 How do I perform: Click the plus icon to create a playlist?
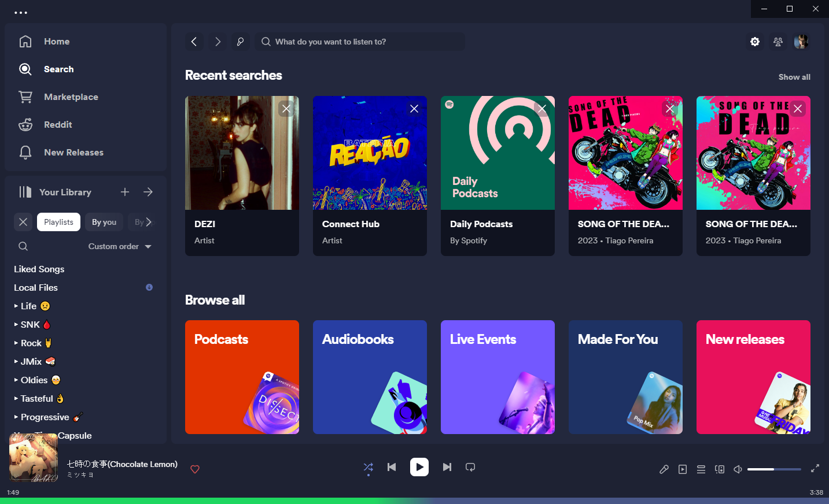pos(125,192)
